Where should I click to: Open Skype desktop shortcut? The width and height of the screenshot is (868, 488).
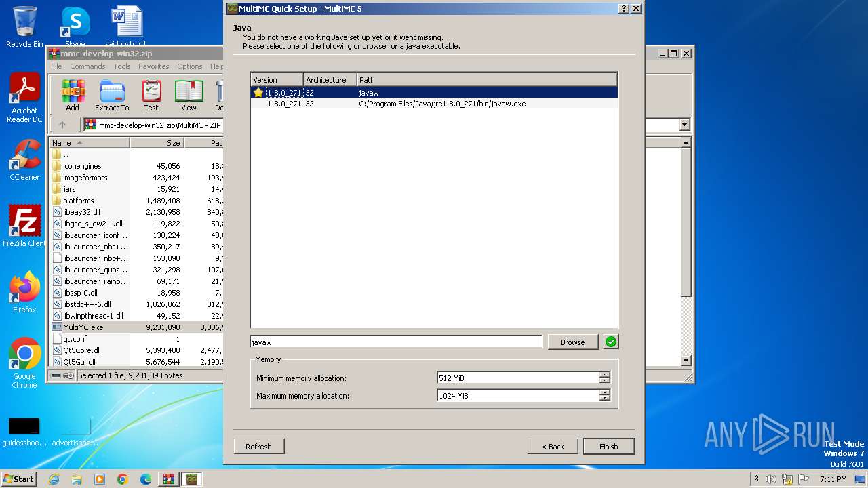[x=75, y=26]
